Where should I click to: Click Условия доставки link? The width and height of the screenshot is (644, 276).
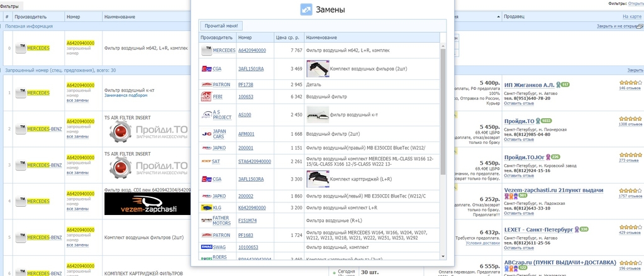pyautogui.click(x=483, y=243)
